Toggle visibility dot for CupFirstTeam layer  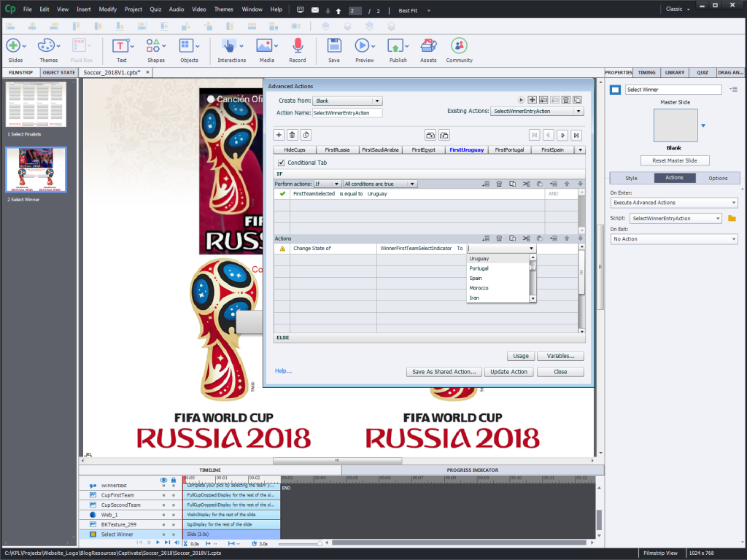point(163,495)
